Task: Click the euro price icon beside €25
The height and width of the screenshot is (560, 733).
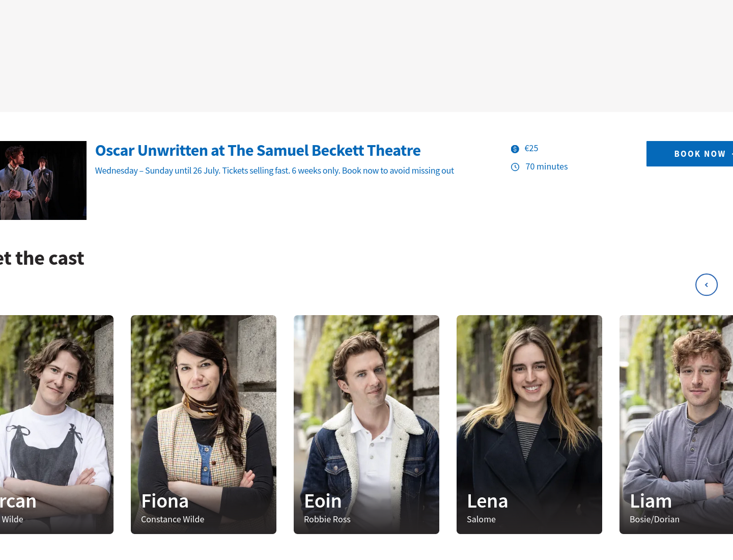Action: tap(515, 149)
